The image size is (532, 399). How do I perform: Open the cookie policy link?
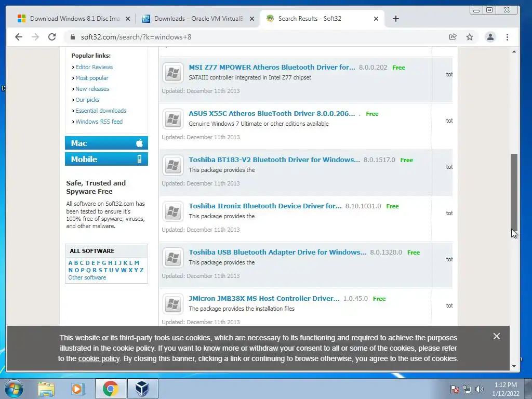point(99,358)
